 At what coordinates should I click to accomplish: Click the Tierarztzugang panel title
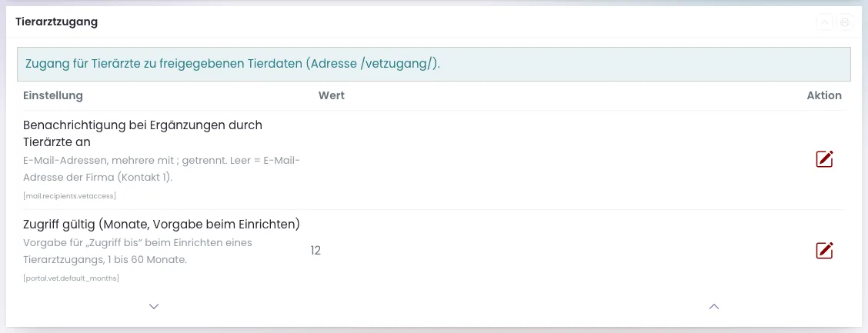56,22
